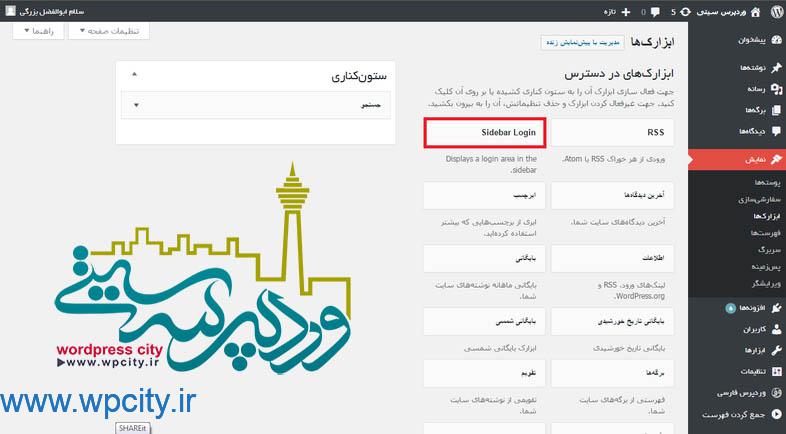The width and height of the screenshot is (786, 434).
Task: Click مدیریت با پیش‌نمایش زنده button
Action: [583, 43]
